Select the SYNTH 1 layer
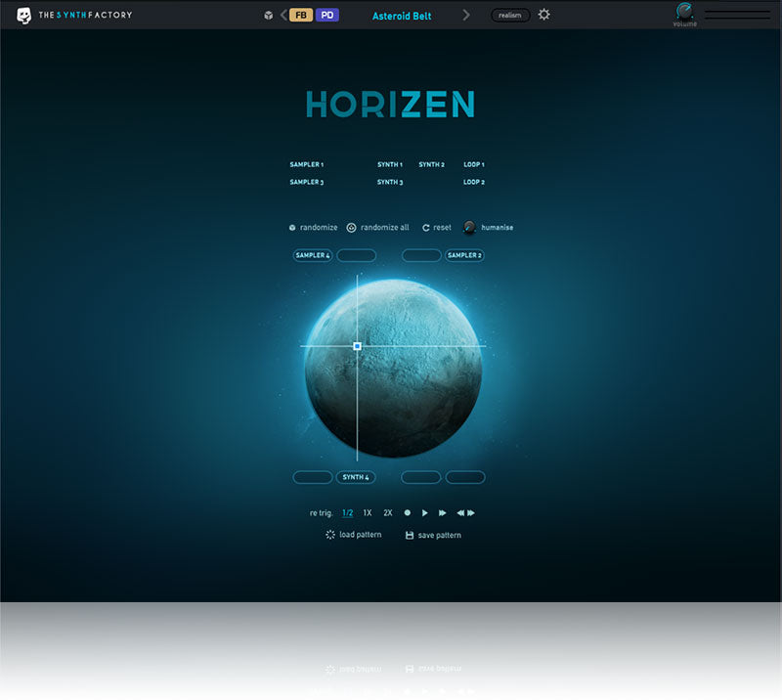This screenshot has width=782, height=700. click(389, 164)
